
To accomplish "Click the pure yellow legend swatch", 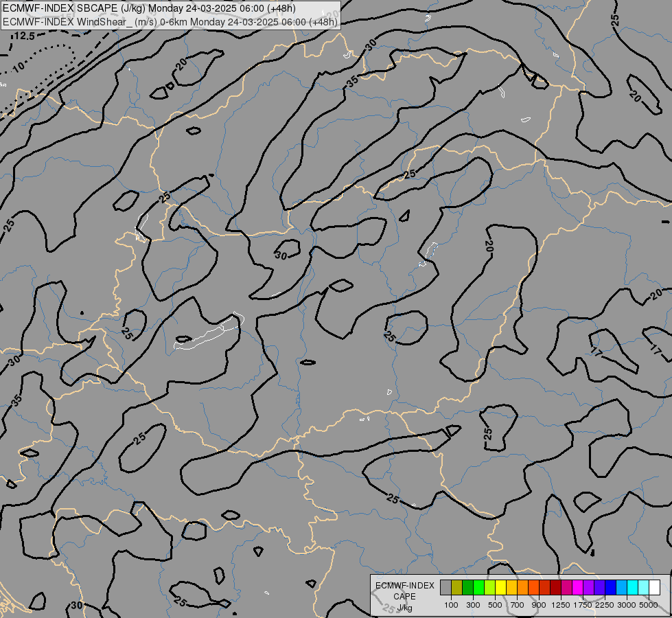I will coord(500,587).
